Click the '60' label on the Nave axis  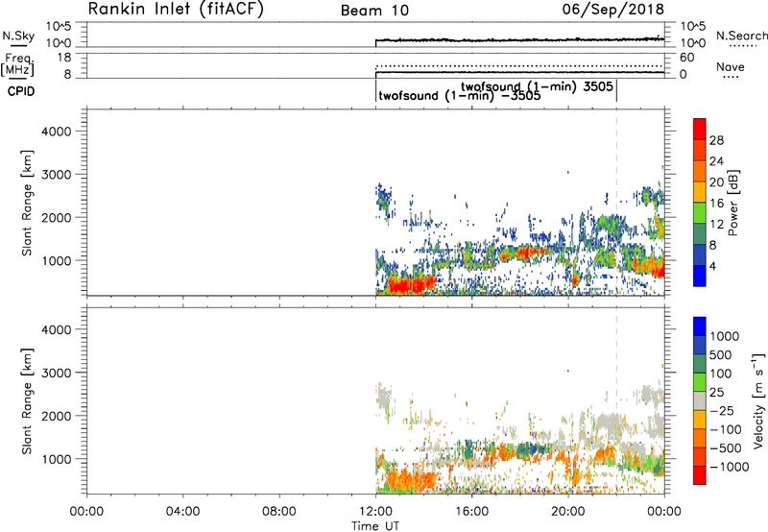click(x=686, y=58)
